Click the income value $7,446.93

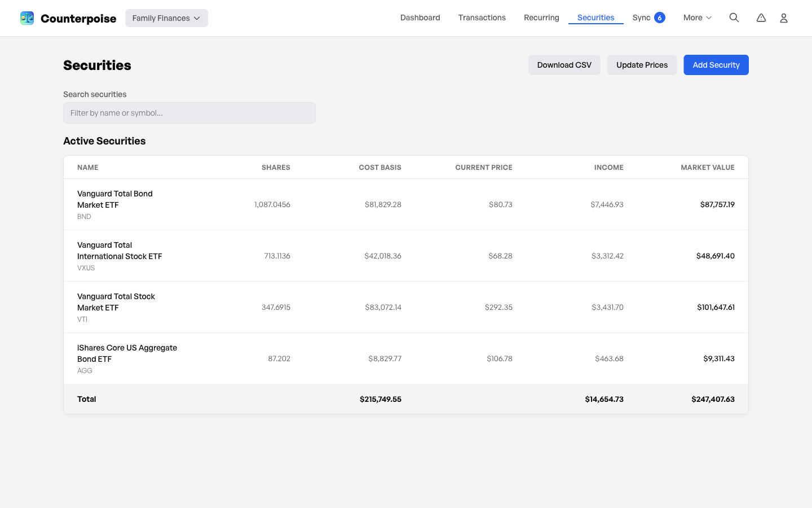click(x=607, y=204)
